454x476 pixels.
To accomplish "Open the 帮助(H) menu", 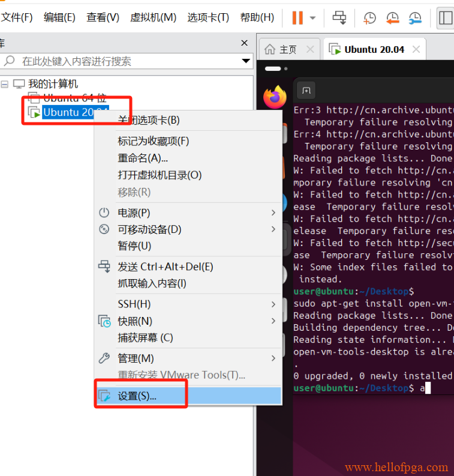I will point(257,17).
